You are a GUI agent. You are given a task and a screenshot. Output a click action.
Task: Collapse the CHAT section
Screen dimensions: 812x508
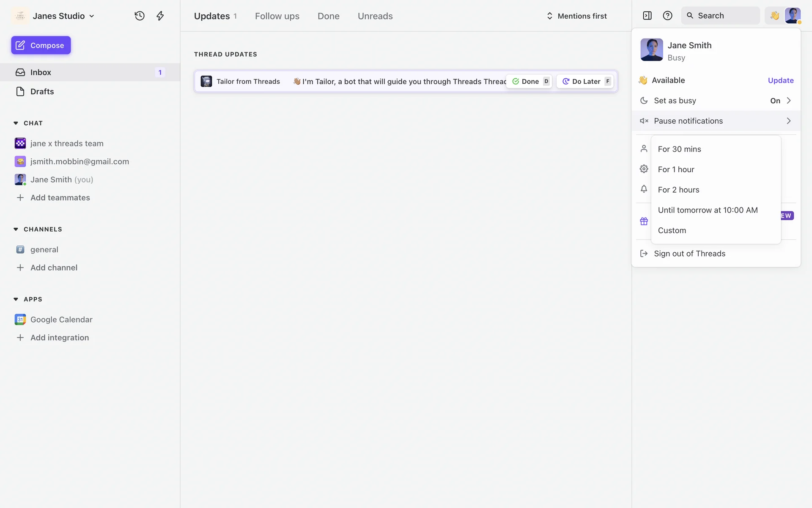tap(16, 123)
